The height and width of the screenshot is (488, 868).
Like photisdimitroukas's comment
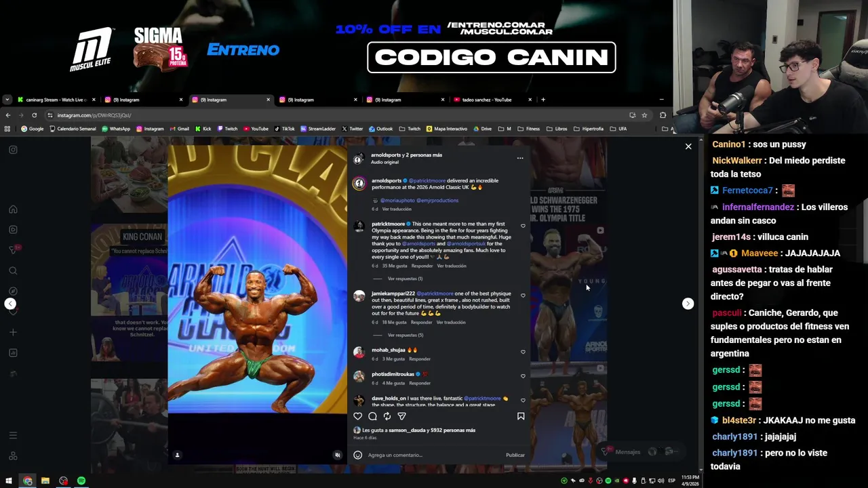[523, 375]
